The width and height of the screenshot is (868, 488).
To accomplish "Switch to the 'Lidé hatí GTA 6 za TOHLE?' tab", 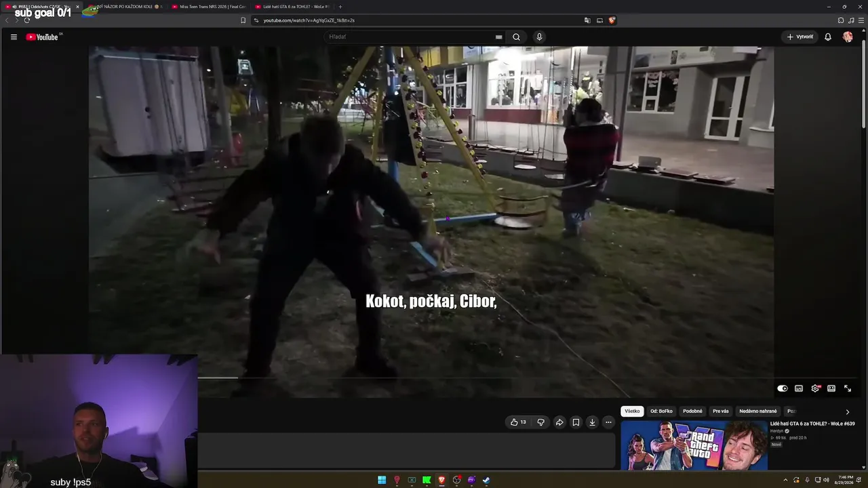I will (x=292, y=7).
